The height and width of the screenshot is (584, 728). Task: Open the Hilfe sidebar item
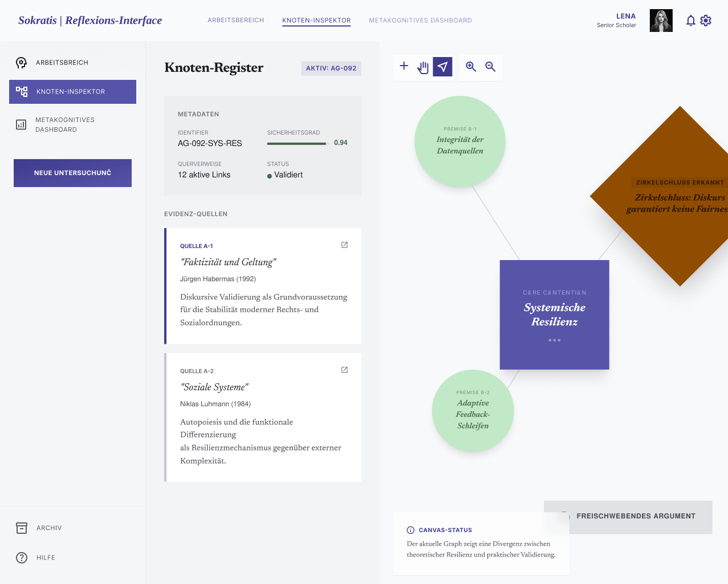coord(46,558)
